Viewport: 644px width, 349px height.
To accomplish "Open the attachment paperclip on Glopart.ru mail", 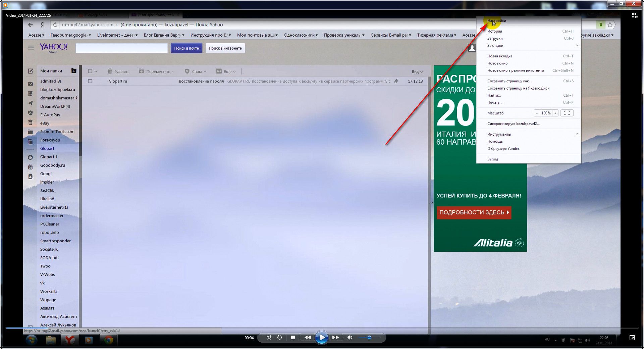I will (x=396, y=81).
